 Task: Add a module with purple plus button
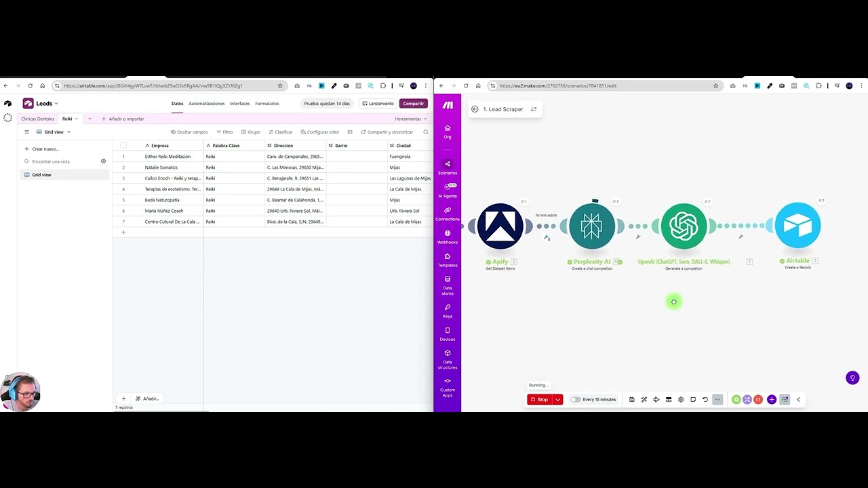point(772,399)
